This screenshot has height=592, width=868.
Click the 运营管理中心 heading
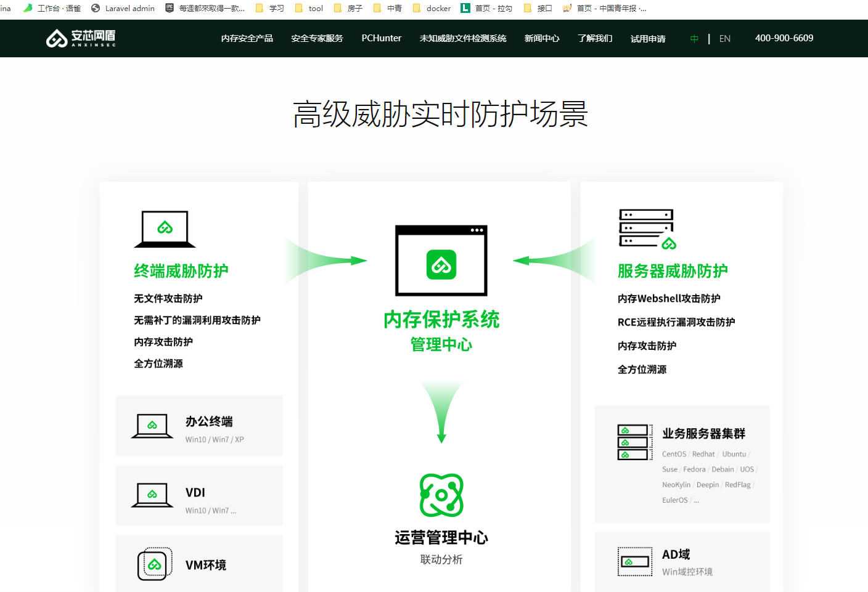(441, 538)
